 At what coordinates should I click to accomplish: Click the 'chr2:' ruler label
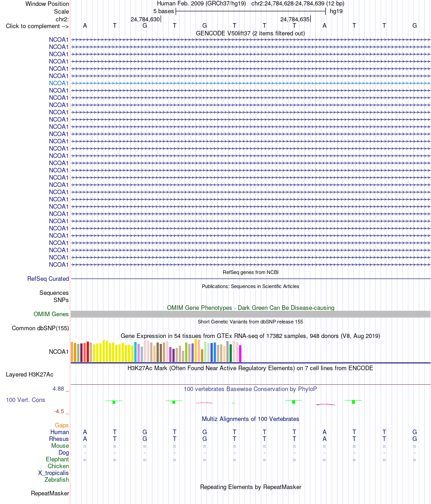point(62,20)
